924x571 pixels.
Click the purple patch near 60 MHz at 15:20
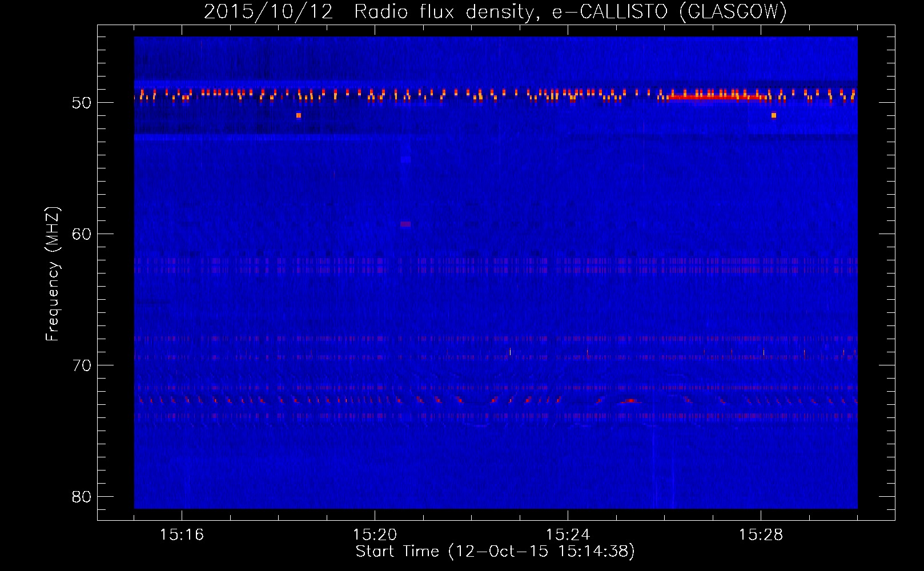[405, 224]
